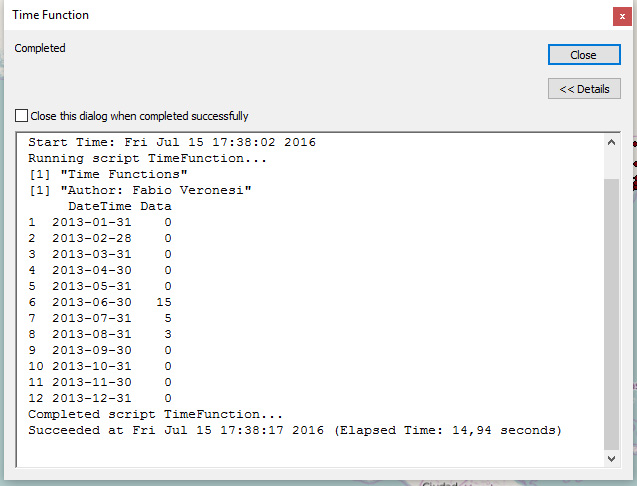
Task: Click the 2013-07-31 row with value 5
Action: [100, 318]
